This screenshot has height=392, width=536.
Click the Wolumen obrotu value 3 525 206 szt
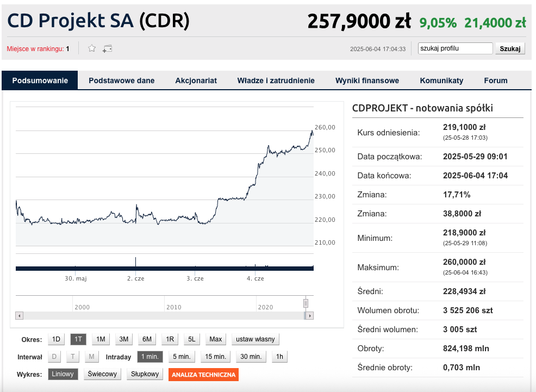click(x=468, y=310)
